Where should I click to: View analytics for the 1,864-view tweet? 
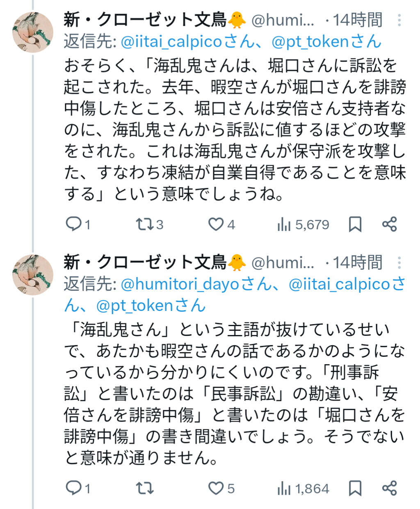click(284, 488)
